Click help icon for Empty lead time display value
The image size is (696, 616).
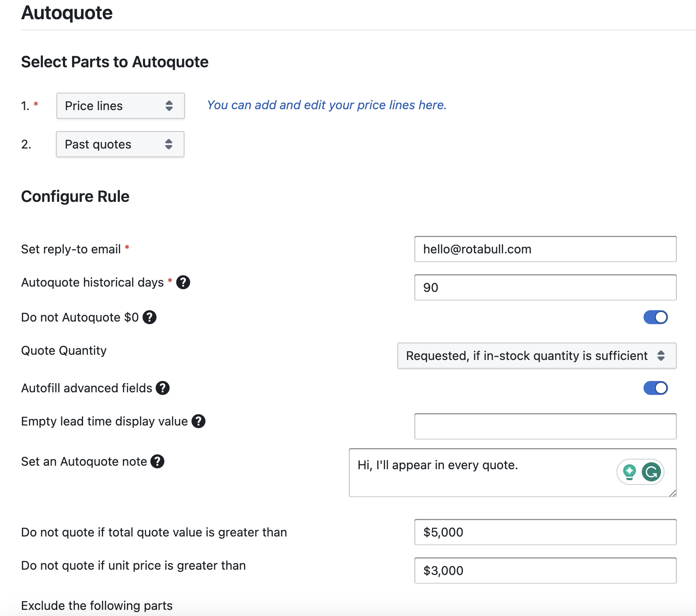[198, 421]
